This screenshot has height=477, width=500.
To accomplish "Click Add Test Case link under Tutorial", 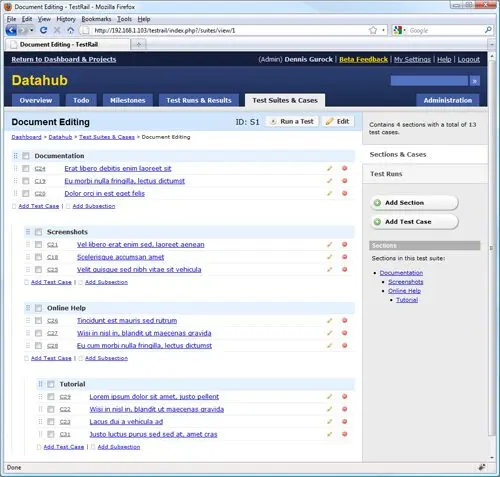I will (64, 447).
